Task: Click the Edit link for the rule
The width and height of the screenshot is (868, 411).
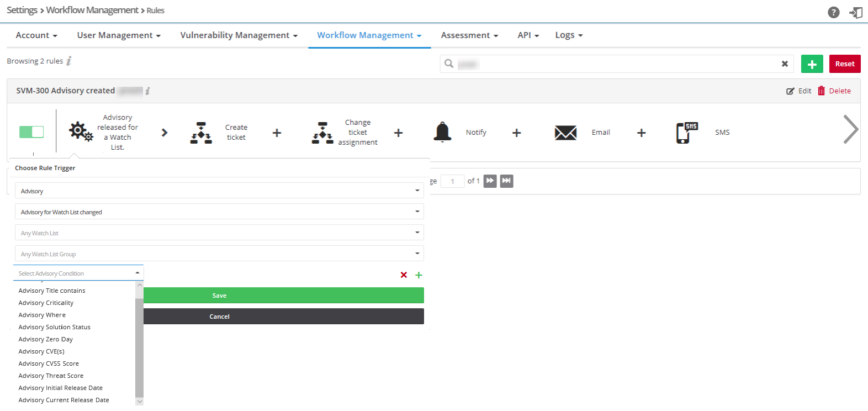Action: coord(805,91)
